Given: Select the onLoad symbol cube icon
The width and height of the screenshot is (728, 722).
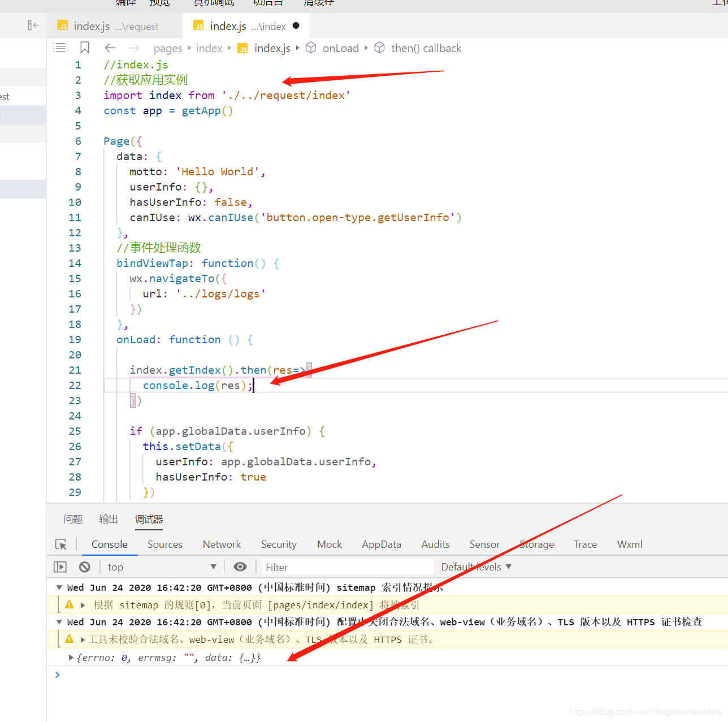Looking at the screenshot, I should 311,48.
